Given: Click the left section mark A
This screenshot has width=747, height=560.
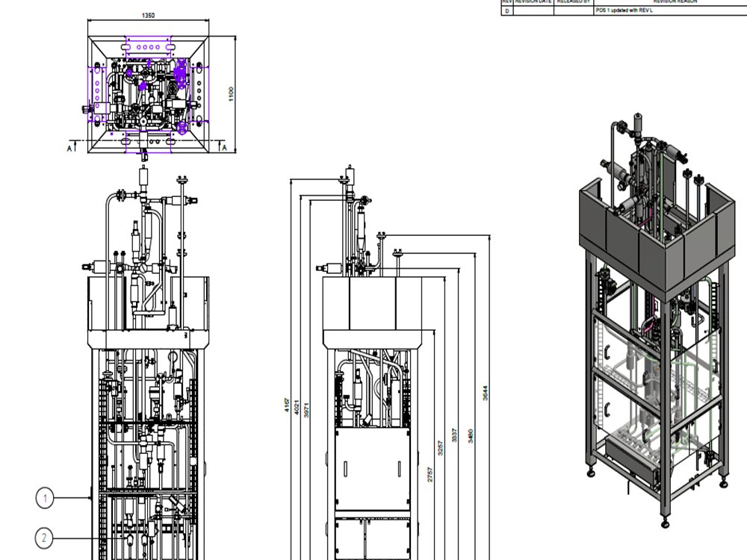Looking at the screenshot, I should pyautogui.click(x=69, y=149).
